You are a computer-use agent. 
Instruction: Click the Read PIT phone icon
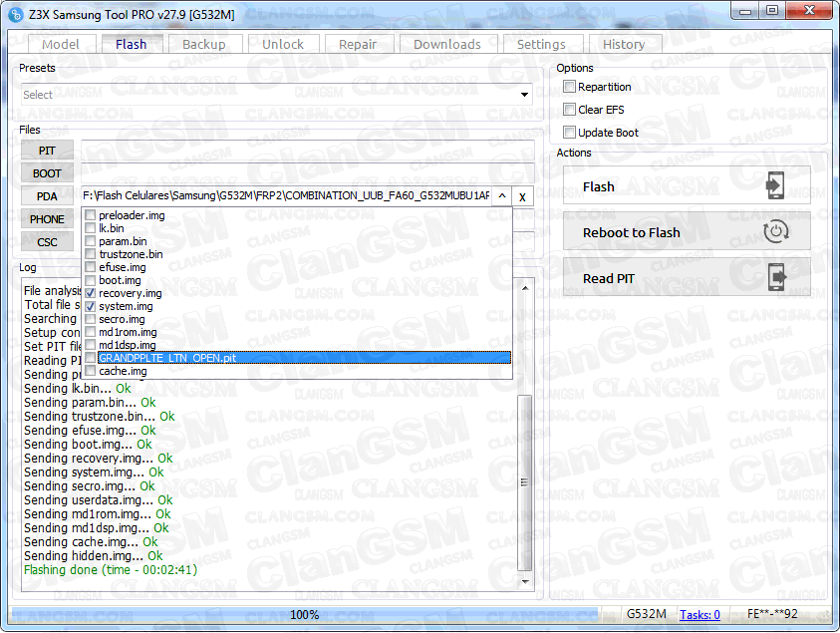(776, 277)
